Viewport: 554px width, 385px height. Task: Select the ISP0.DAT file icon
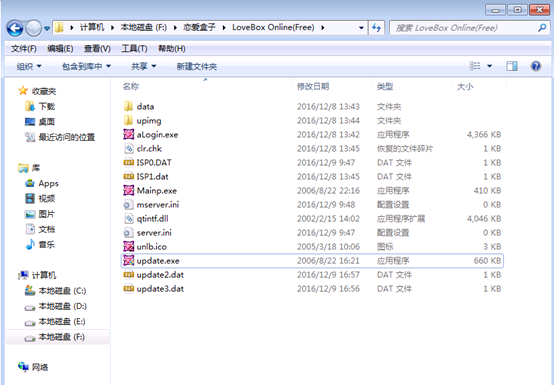pos(129,162)
